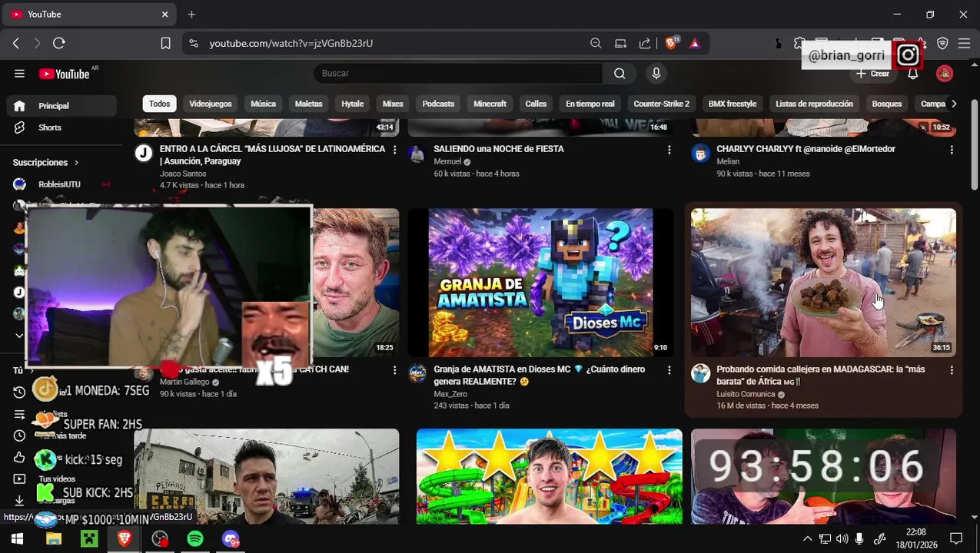Open the extensions puzzle icon

pyautogui.click(x=799, y=43)
